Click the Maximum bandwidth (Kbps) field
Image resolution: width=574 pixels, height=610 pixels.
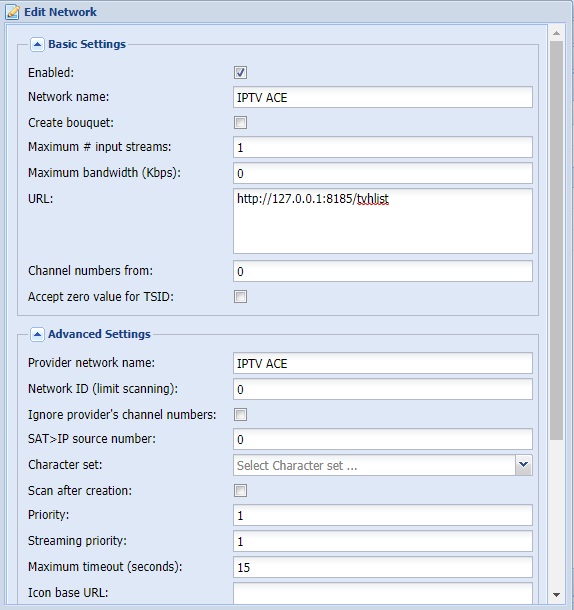pos(383,173)
